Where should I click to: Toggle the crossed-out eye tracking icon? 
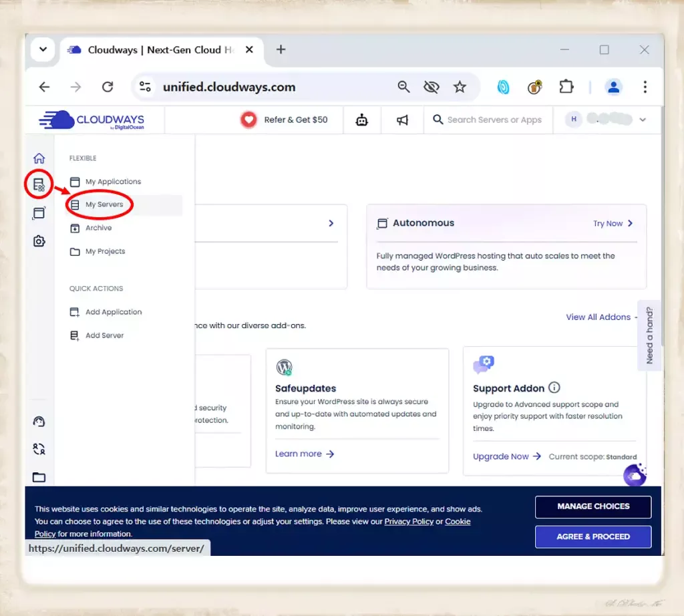[432, 87]
